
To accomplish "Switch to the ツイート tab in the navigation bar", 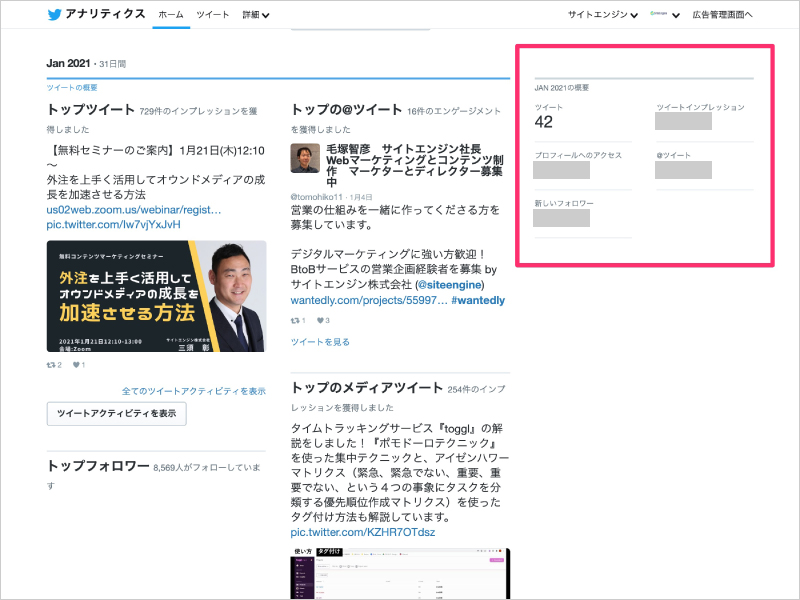I will [x=213, y=15].
